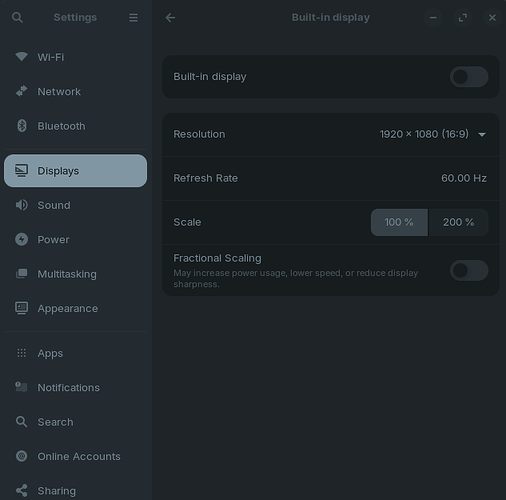The image size is (506, 500).
Task: Click the Online Accounts icon
Action: tap(22, 456)
